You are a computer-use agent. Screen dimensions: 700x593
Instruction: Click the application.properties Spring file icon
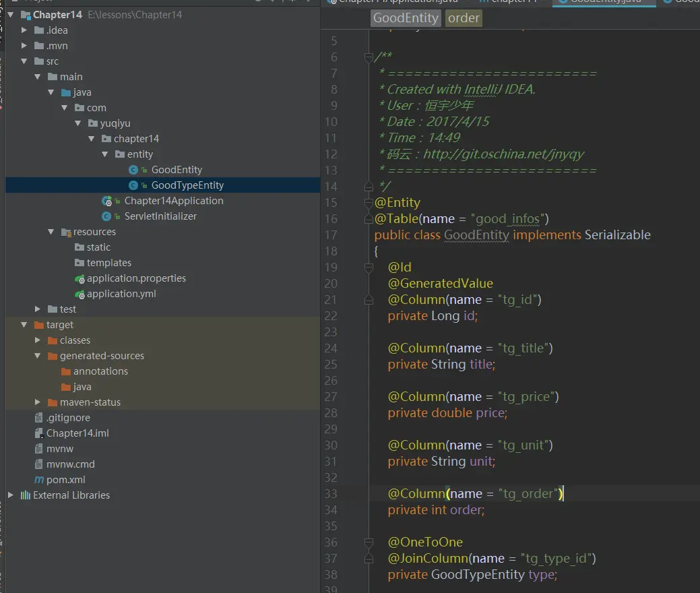[79, 279]
